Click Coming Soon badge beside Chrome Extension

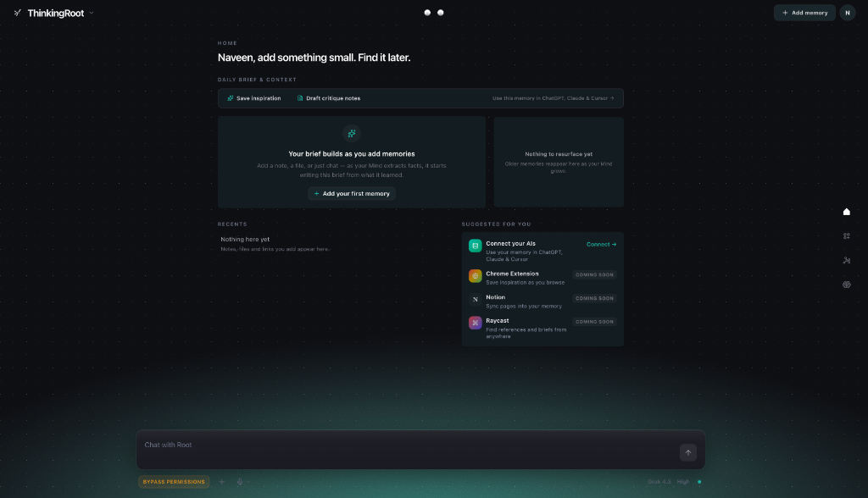[x=594, y=275]
